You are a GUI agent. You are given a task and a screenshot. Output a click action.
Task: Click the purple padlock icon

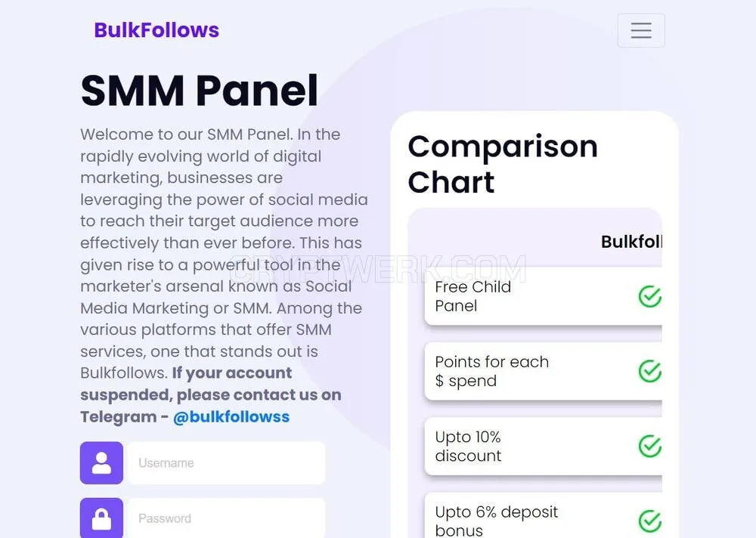click(101, 518)
